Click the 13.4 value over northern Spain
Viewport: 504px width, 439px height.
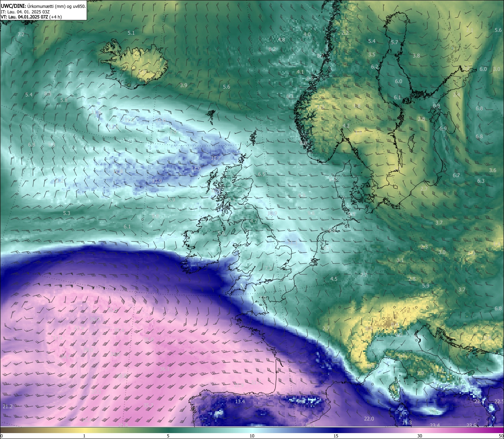(x=240, y=402)
